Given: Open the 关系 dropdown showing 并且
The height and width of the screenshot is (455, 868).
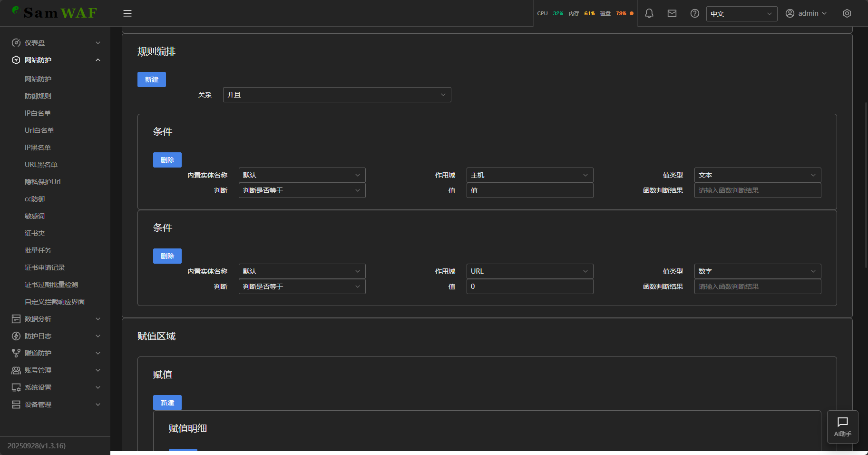Looking at the screenshot, I should click(337, 95).
